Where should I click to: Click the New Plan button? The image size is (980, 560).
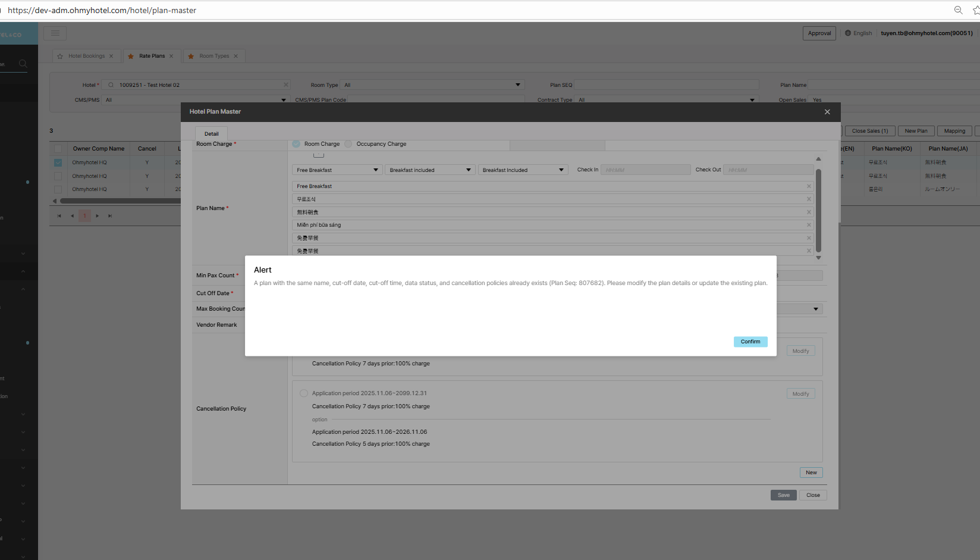(916, 131)
